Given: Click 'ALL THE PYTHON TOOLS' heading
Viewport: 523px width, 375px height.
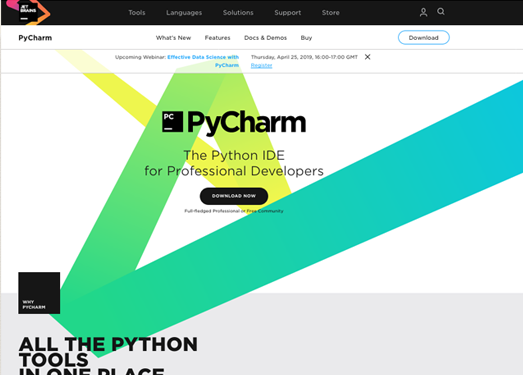Looking at the screenshot, I should (x=108, y=352).
